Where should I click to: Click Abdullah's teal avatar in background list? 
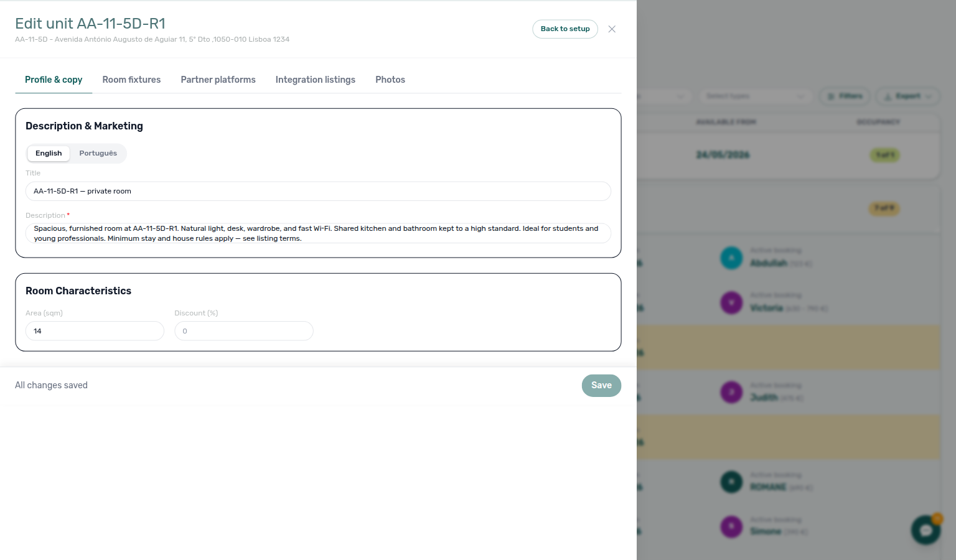(x=731, y=258)
